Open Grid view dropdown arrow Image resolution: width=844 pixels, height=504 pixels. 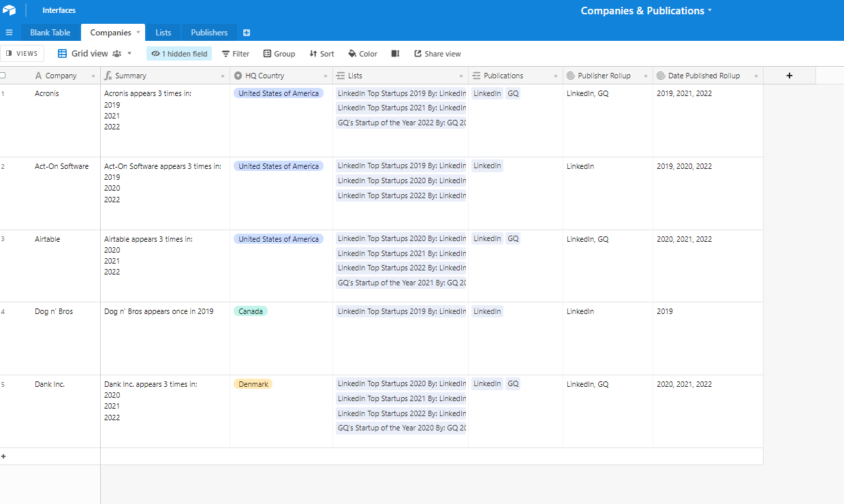click(x=129, y=53)
